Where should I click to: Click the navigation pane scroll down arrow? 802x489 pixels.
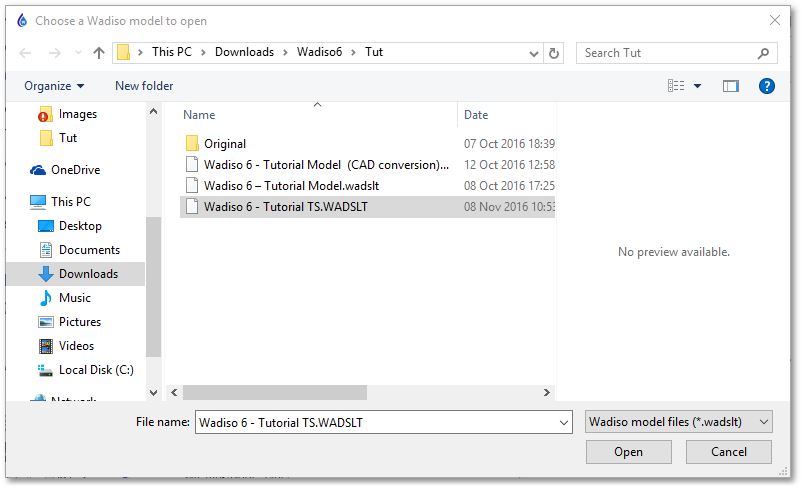pyautogui.click(x=153, y=393)
